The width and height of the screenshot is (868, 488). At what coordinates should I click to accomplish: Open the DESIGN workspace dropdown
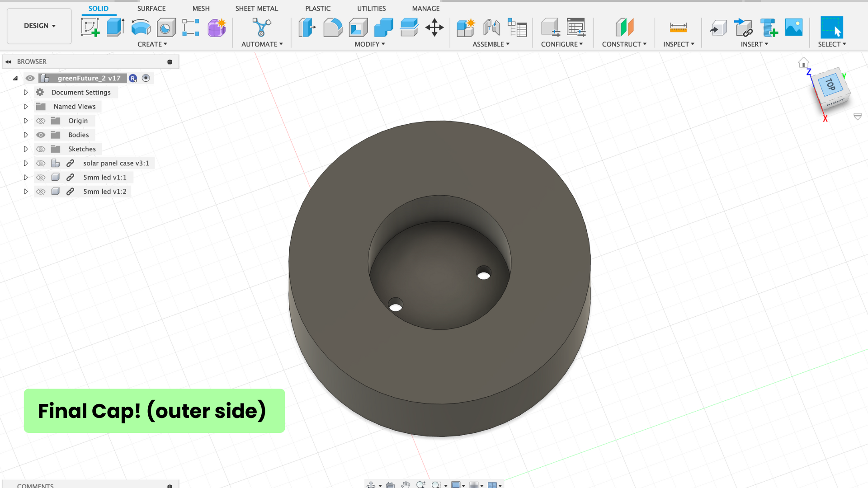pyautogui.click(x=39, y=26)
